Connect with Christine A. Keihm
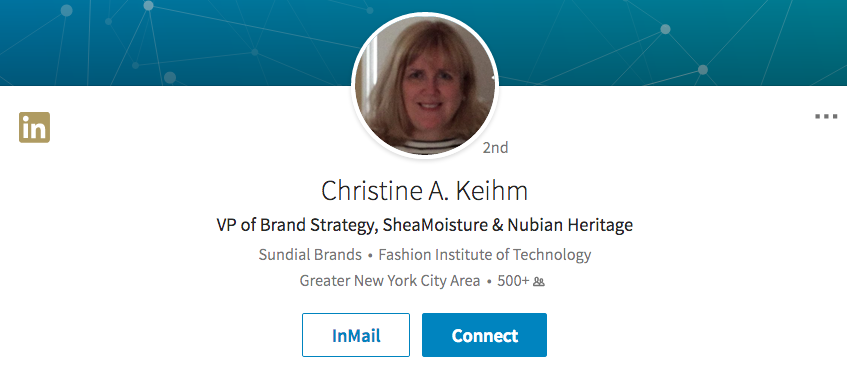847x385 pixels. tap(485, 335)
